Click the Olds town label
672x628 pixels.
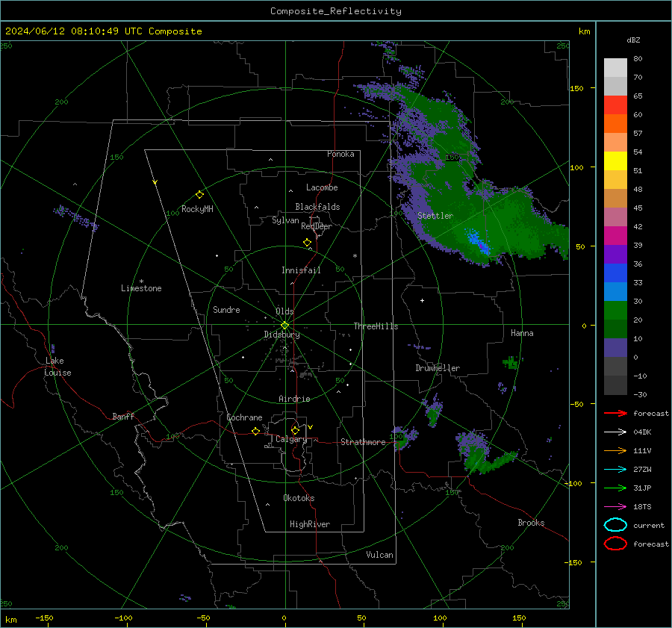coord(284,311)
